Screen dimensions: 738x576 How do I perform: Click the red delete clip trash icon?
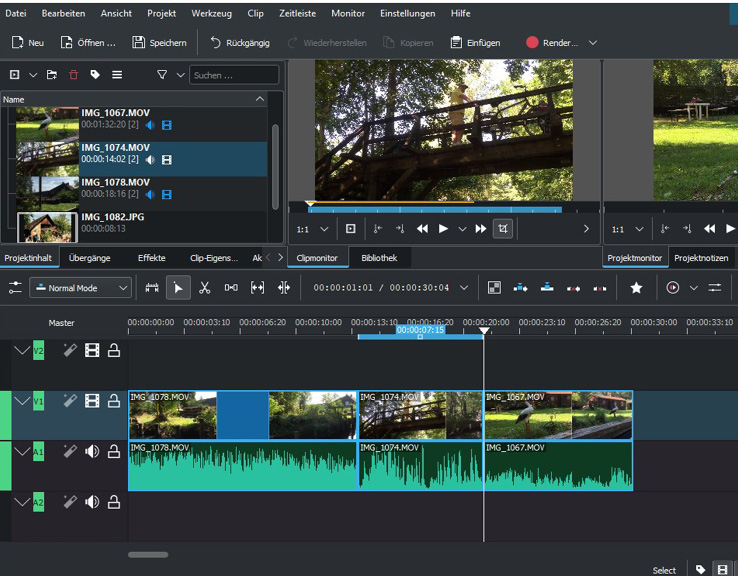click(x=73, y=75)
